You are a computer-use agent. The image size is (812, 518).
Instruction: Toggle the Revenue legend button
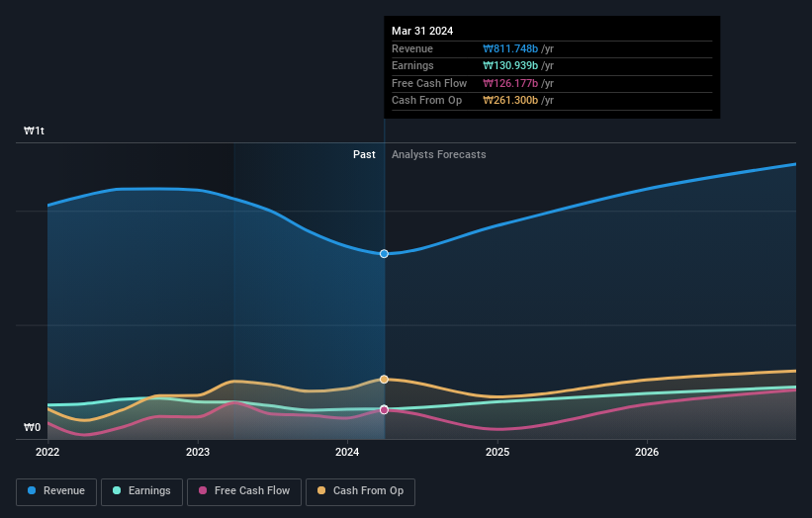tap(56, 491)
